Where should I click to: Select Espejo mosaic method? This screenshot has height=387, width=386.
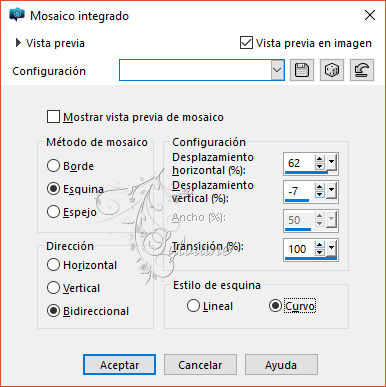pyautogui.click(x=53, y=212)
